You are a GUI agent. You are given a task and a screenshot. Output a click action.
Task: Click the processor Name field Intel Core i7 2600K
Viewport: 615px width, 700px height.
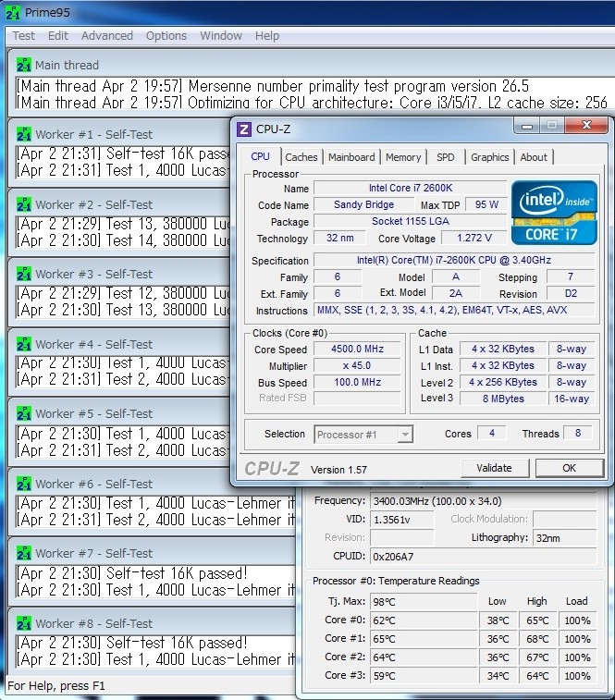tap(410, 188)
